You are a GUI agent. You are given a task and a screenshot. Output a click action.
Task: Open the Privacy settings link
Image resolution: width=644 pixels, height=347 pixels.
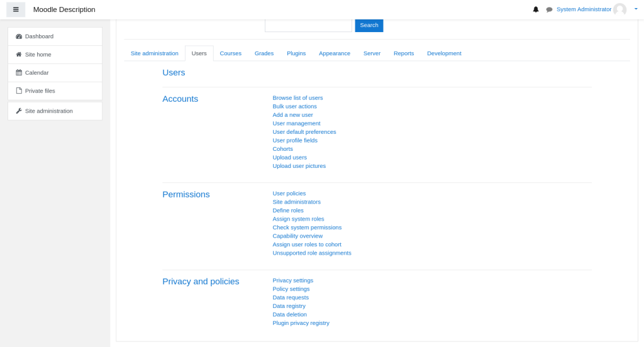292,280
